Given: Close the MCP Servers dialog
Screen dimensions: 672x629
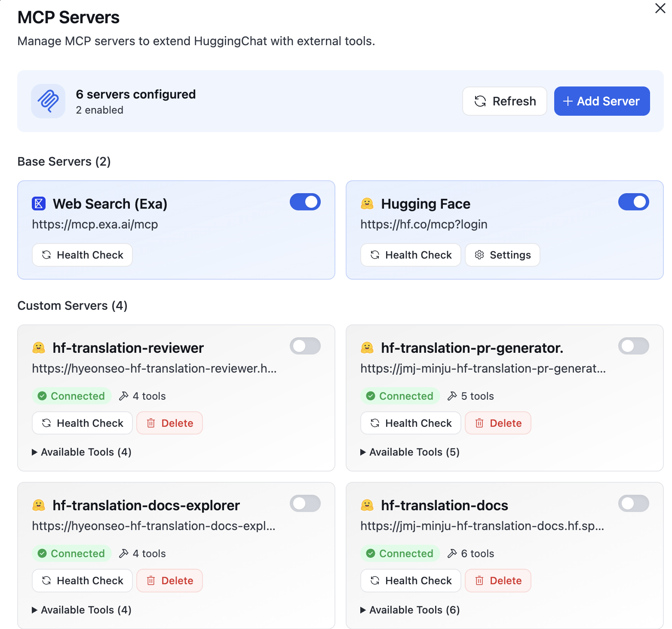Looking at the screenshot, I should click(x=660, y=8).
